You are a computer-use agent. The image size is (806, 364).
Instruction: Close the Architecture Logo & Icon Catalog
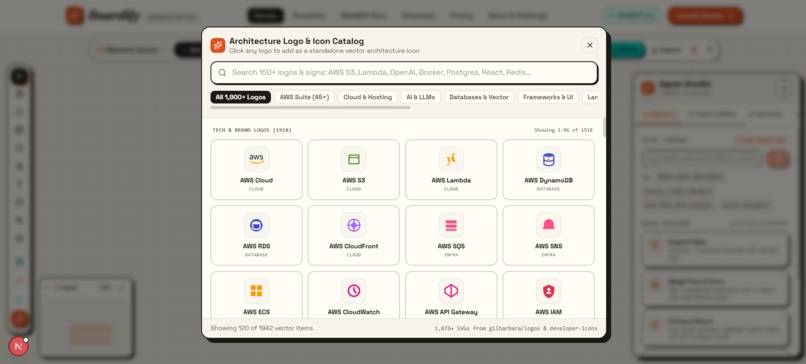(x=590, y=45)
